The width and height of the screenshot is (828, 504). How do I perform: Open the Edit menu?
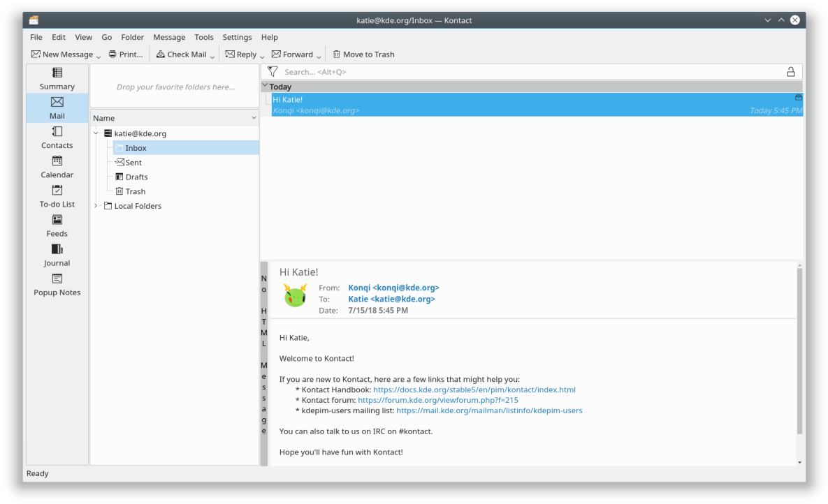(x=59, y=37)
